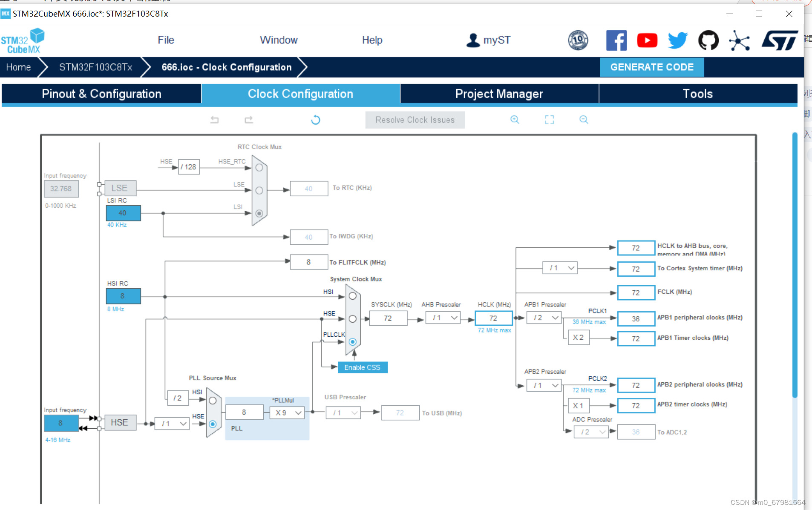Screen dimensions: 812x510
Task: Click the PLL input value 8 box
Action: click(x=244, y=412)
